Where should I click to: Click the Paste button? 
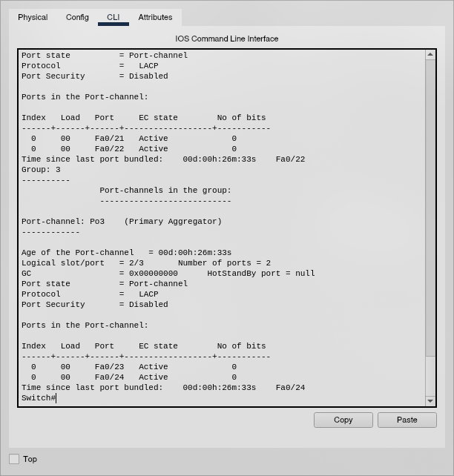(407, 420)
